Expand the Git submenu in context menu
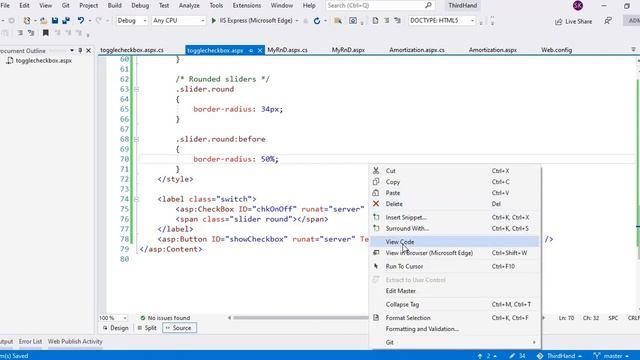Image resolution: width=640 pixels, height=360 pixels. pyautogui.click(x=534, y=342)
